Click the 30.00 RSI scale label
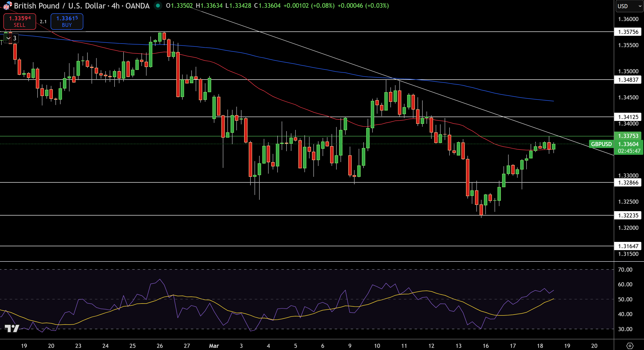 pos(625,329)
